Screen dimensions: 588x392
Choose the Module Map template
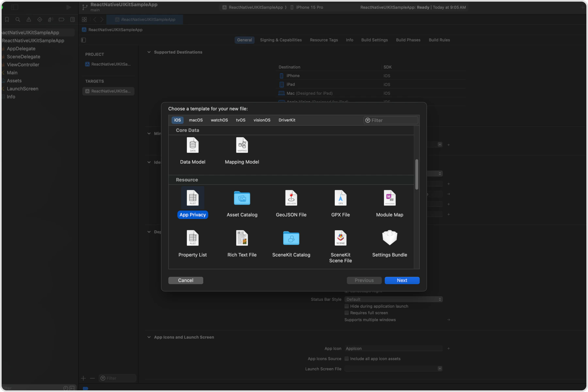pos(389,203)
